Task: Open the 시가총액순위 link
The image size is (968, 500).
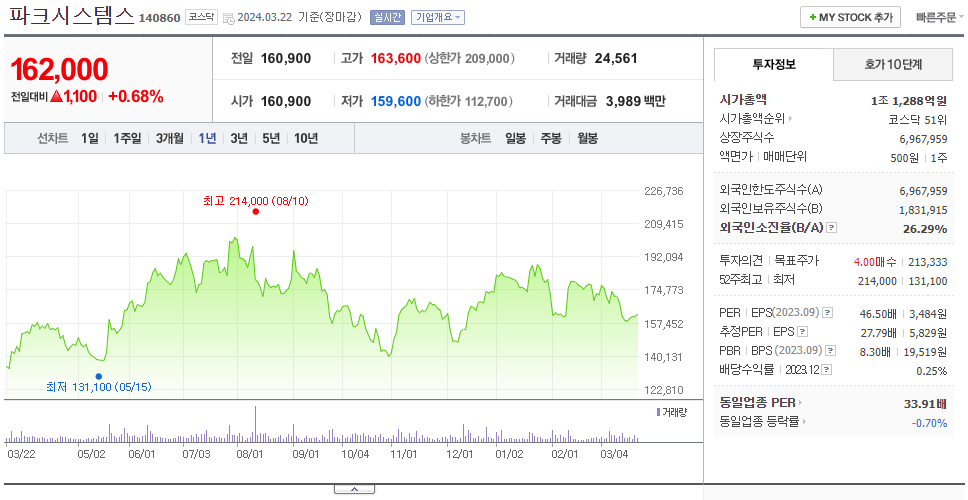Action: coord(756,119)
